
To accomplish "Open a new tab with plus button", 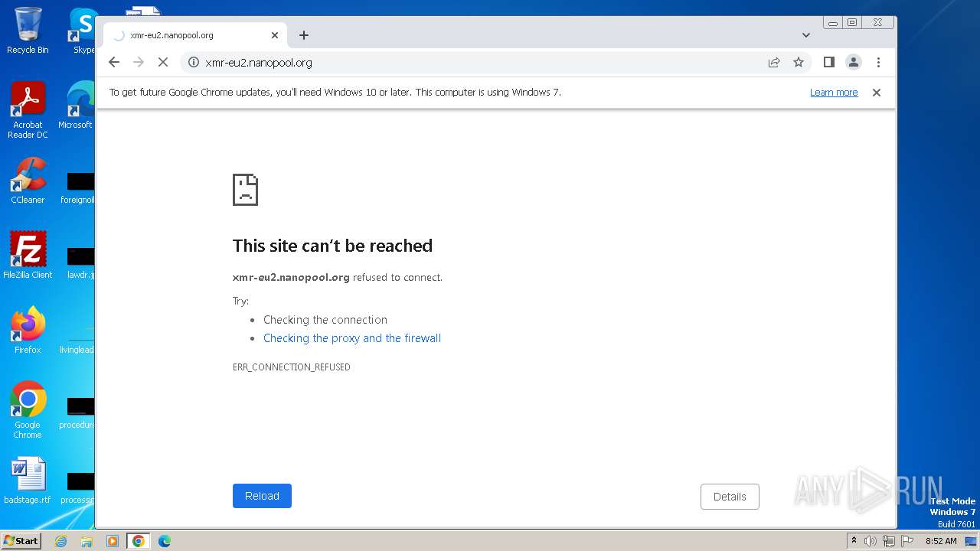I will click(x=304, y=35).
